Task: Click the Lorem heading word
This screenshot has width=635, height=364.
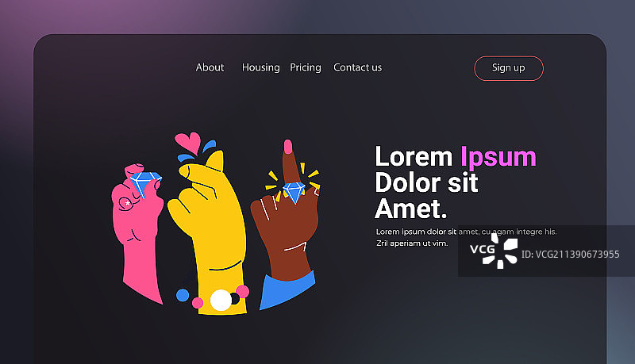Action: [x=414, y=156]
